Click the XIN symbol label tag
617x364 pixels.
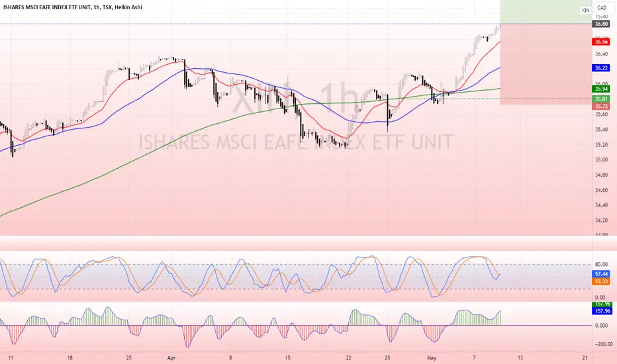tap(585, 10)
